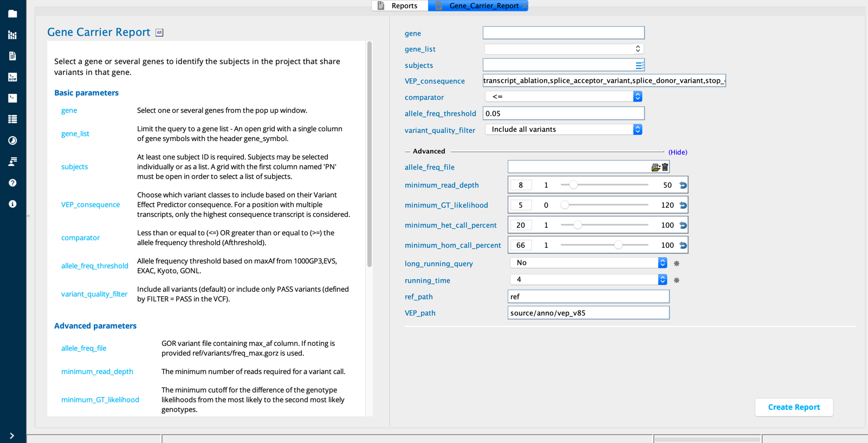
Task: Click the gene input field
Action: click(563, 33)
